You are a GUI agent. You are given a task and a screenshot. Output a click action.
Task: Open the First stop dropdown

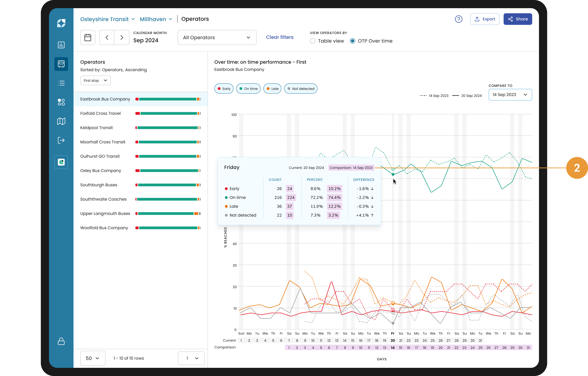[96, 80]
